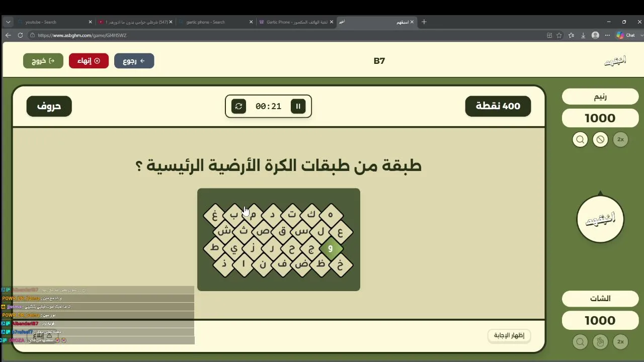Select the letter ز tile

pos(253,248)
